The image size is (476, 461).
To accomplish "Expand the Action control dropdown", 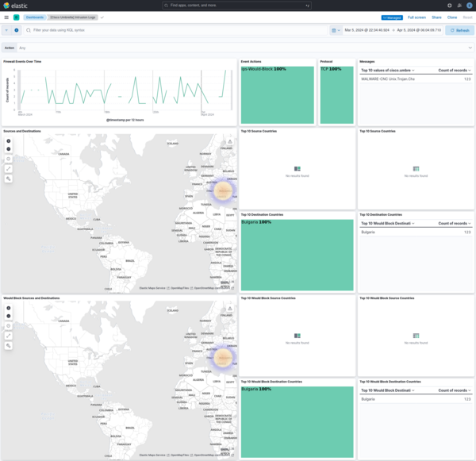I will pyautogui.click(x=470, y=48).
